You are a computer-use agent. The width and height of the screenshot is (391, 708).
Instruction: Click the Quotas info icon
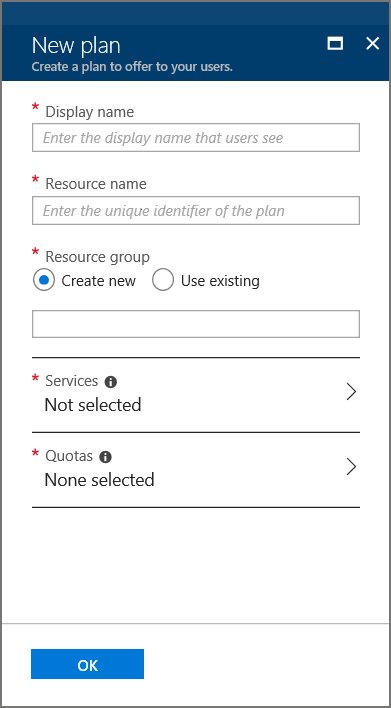(105, 457)
